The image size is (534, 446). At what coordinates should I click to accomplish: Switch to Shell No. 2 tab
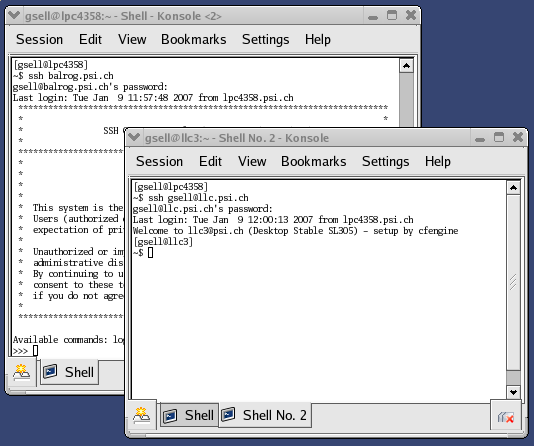pyautogui.click(x=265, y=415)
